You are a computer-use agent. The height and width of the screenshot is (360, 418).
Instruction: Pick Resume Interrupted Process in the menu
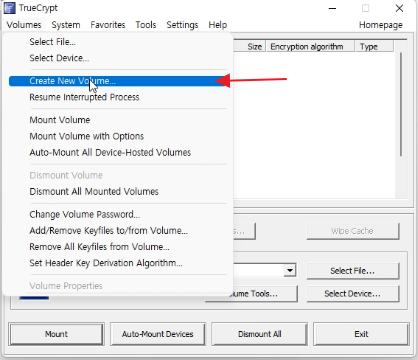[84, 97]
